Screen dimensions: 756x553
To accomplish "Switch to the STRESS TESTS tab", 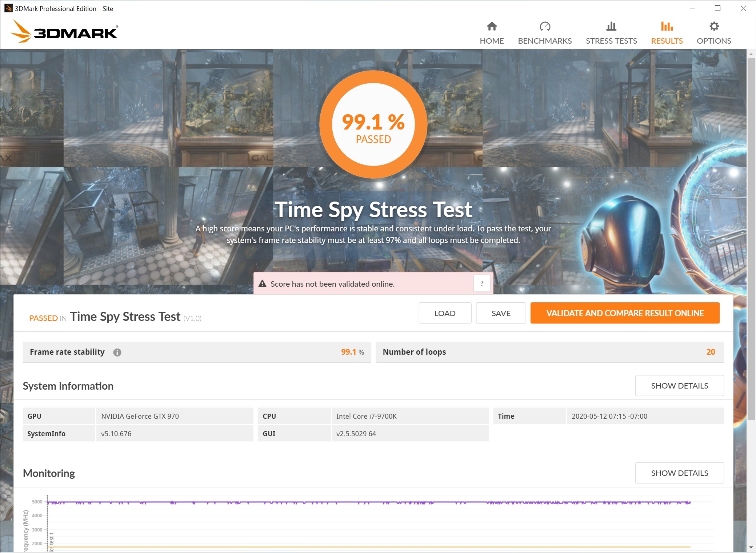I will tap(611, 33).
